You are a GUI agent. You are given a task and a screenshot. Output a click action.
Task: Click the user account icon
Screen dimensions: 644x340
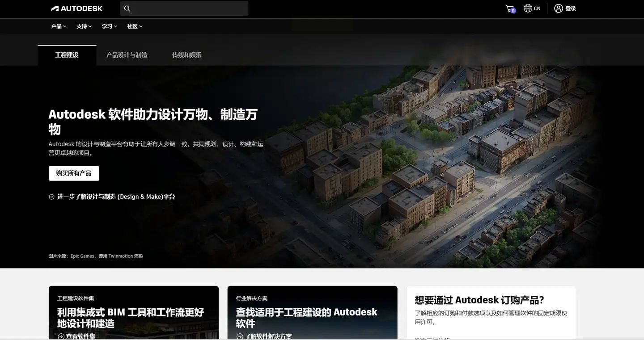coord(558,8)
